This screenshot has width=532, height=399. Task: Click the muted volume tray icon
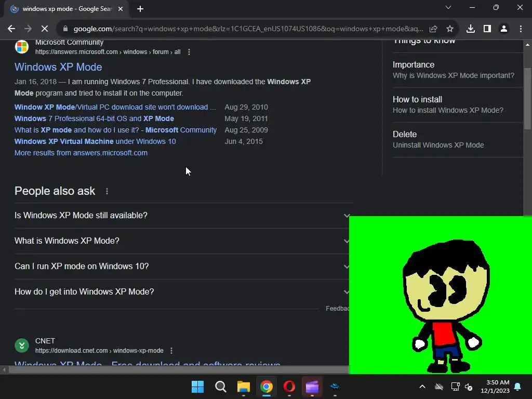469,387
